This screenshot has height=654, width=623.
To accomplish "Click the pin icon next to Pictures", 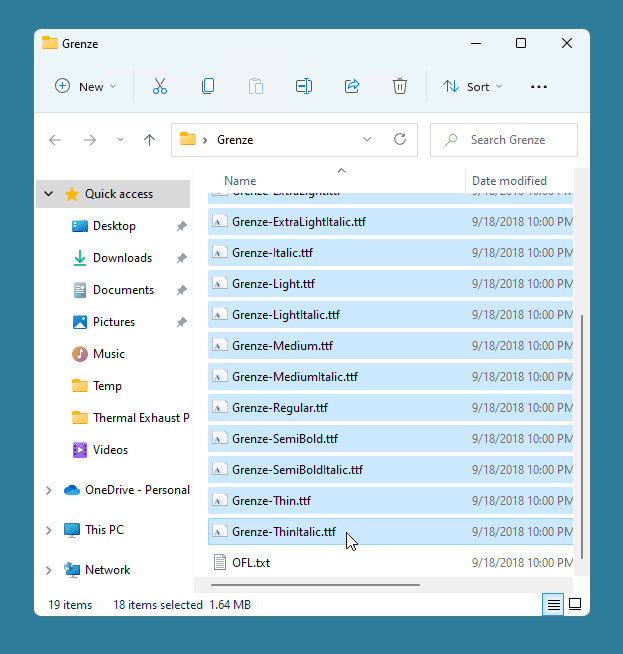I will (181, 322).
